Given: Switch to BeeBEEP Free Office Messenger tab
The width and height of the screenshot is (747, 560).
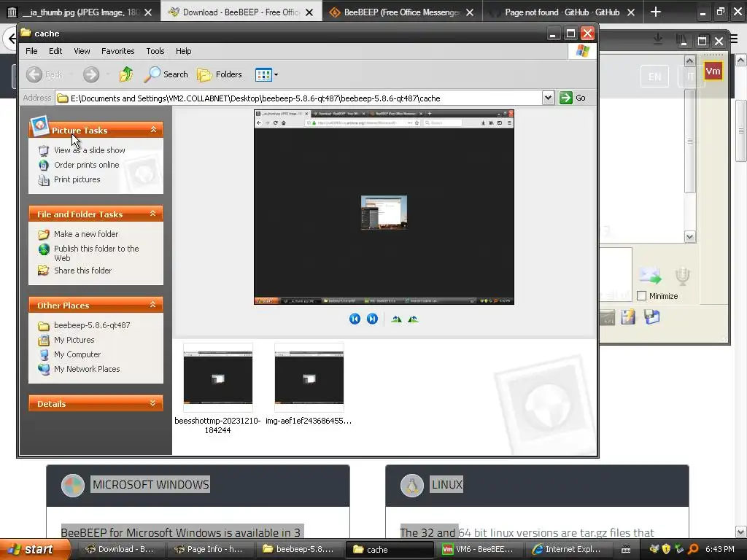Looking at the screenshot, I should pyautogui.click(x=402, y=12).
